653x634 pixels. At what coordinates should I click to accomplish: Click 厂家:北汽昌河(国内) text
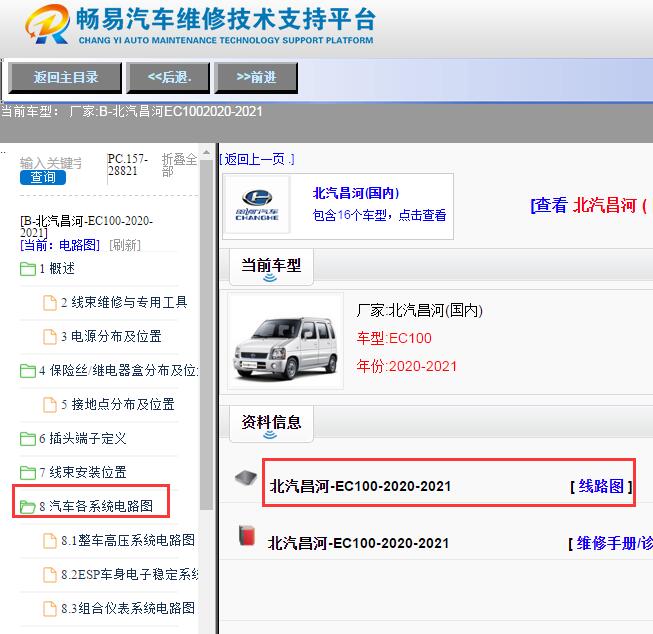pyautogui.click(x=419, y=310)
